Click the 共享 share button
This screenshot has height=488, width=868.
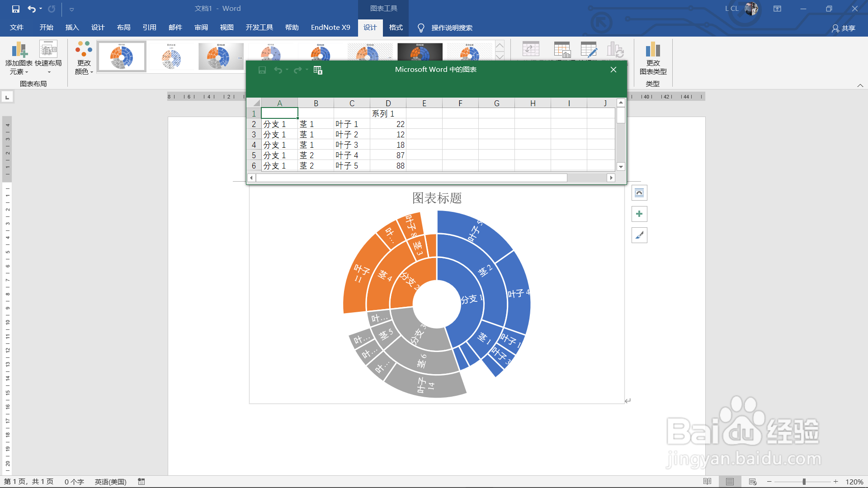click(844, 28)
